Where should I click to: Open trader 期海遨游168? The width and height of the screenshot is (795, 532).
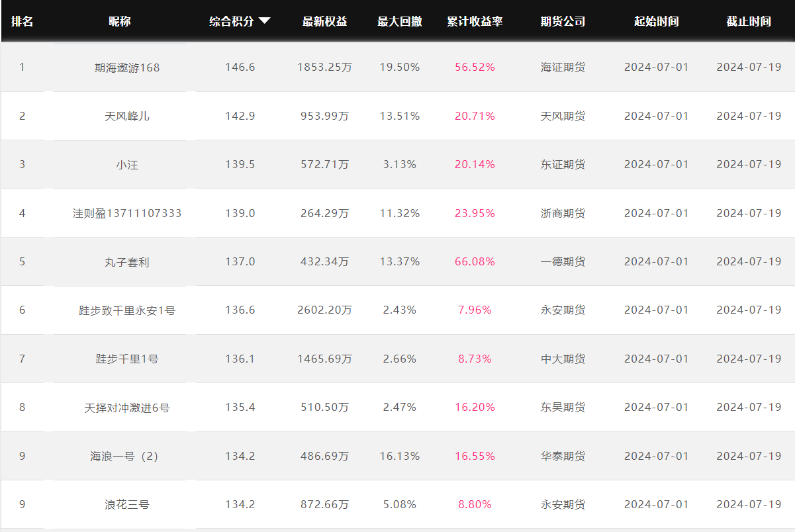coord(127,67)
